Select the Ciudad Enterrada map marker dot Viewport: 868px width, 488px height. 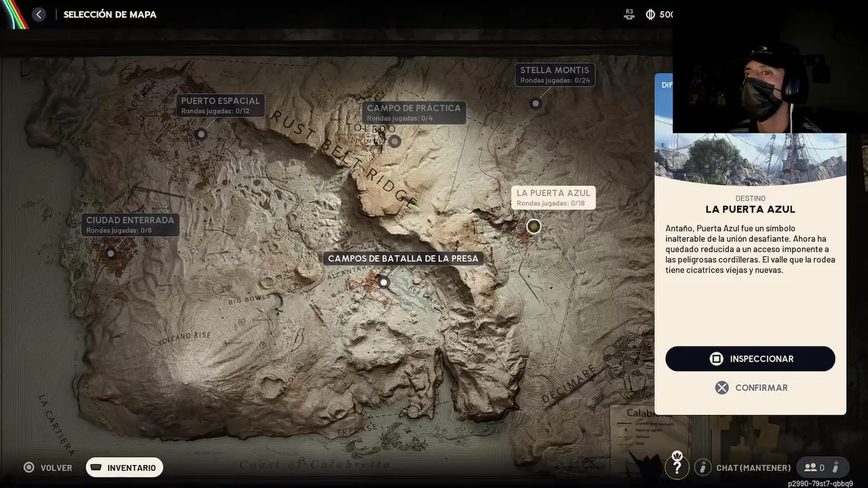pos(111,253)
